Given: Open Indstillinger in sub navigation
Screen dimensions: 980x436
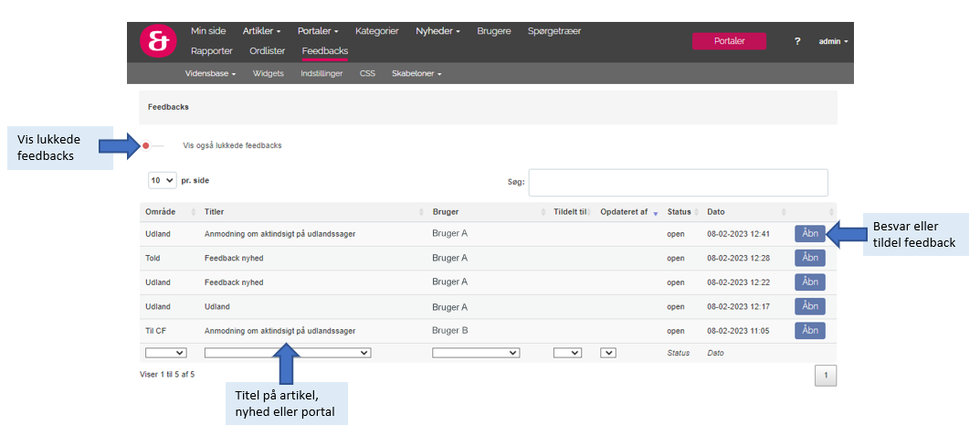Looking at the screenshot, I should [x=321, y=73].
